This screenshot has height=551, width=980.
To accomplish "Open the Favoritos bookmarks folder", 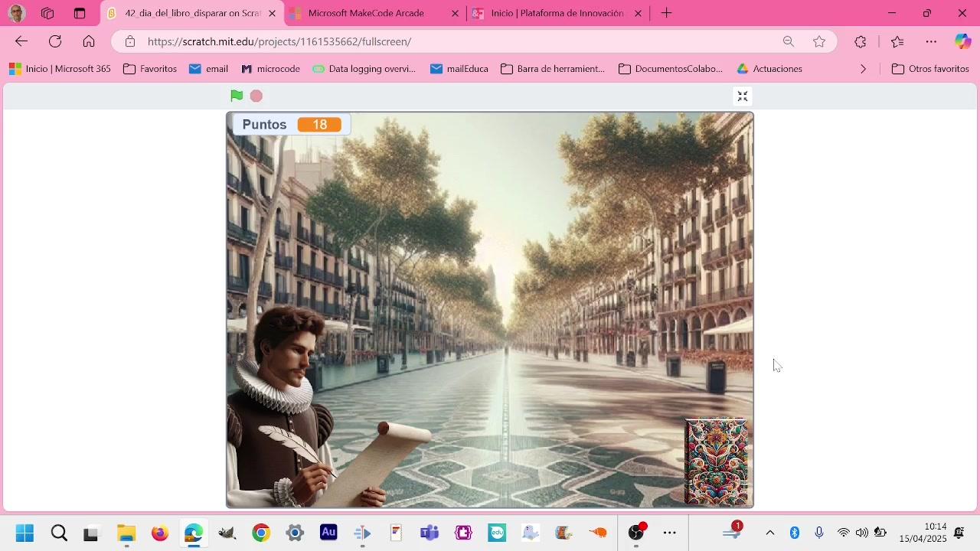I will 150,69.
